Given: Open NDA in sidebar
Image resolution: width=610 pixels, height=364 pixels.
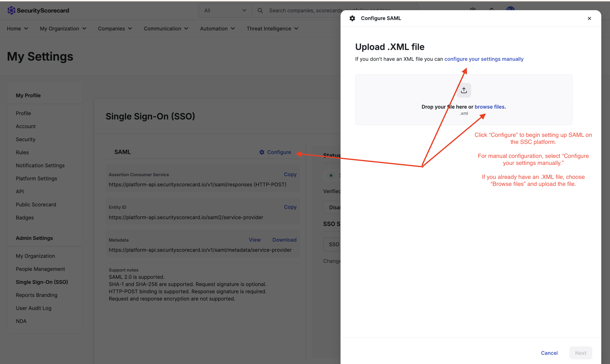Looking at the screenshot, I should [x=21, y=321].
